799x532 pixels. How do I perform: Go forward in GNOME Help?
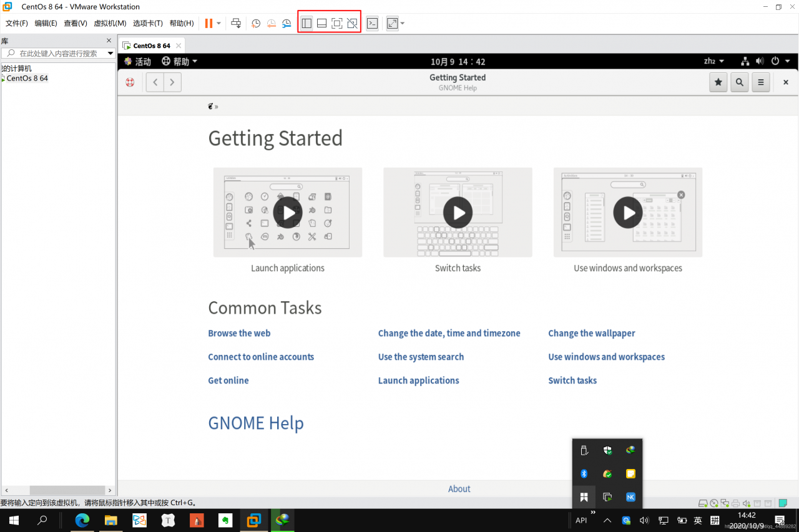pyautogui.click(x=172, y=82)
